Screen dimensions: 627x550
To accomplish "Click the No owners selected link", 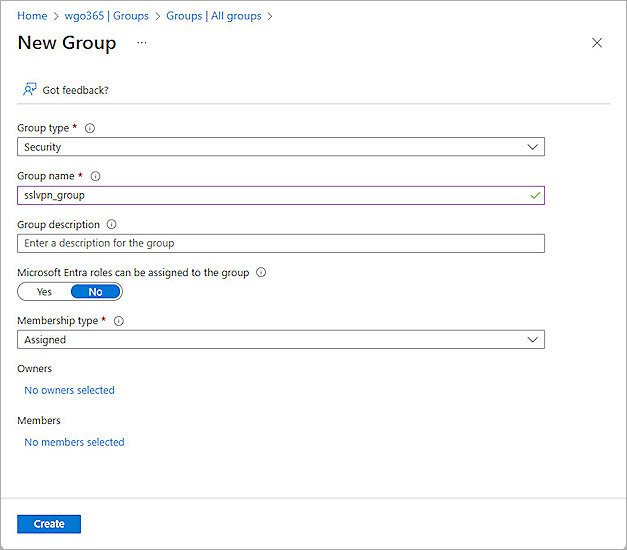I will pyautogui.click(x=70, y=390).
